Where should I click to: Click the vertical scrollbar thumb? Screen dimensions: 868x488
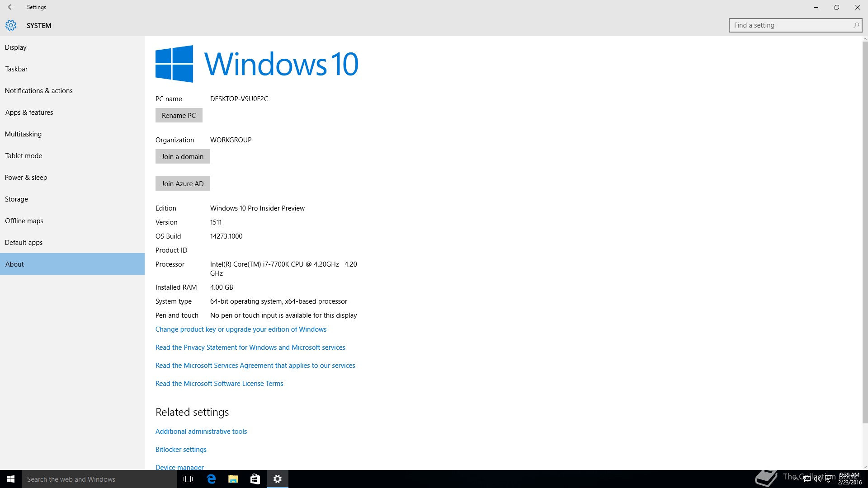pos(865,233)
